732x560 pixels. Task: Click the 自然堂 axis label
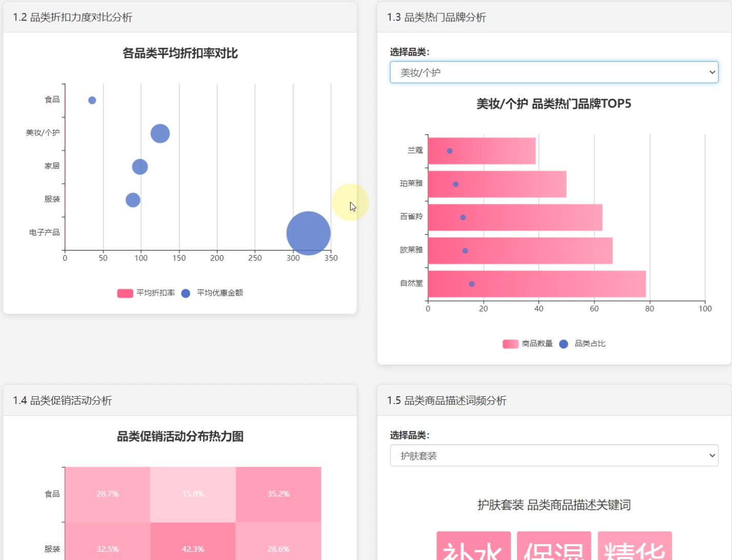point(412,283)
